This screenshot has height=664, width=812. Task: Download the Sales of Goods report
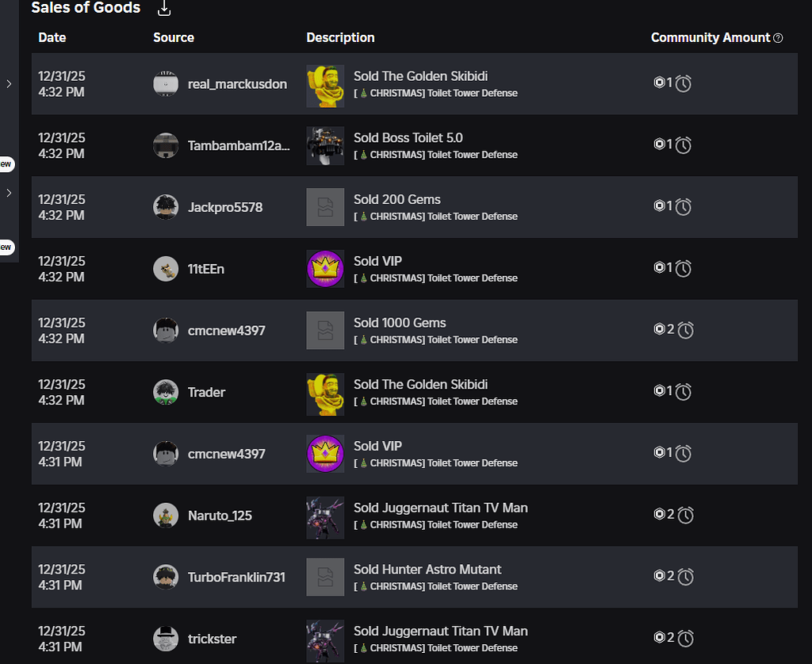164,10
